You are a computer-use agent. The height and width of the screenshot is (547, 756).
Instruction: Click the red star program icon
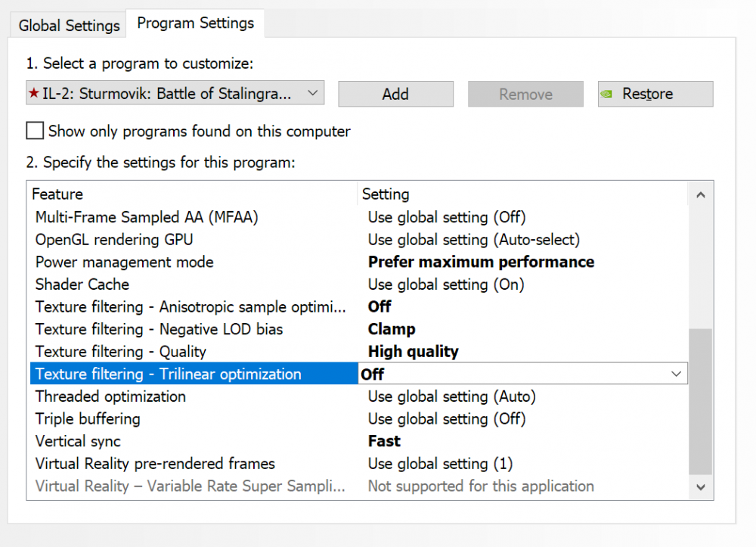coord(33,94)
